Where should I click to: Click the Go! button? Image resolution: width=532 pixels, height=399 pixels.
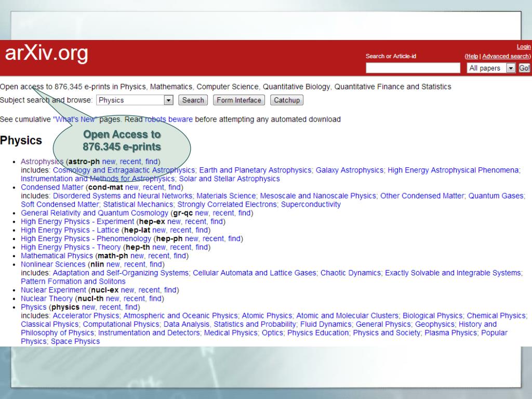point(524,68)
